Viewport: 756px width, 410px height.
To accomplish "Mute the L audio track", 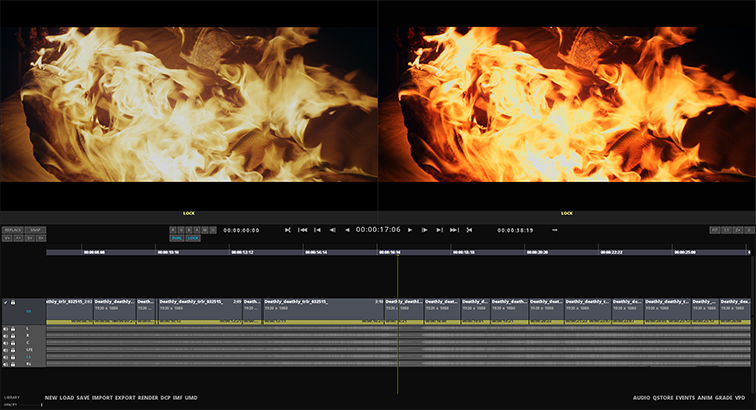I will click(x=6, y=328).
